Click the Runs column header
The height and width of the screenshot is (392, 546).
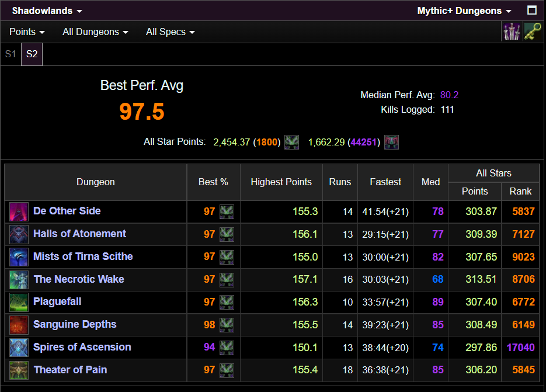click(340, 182)
